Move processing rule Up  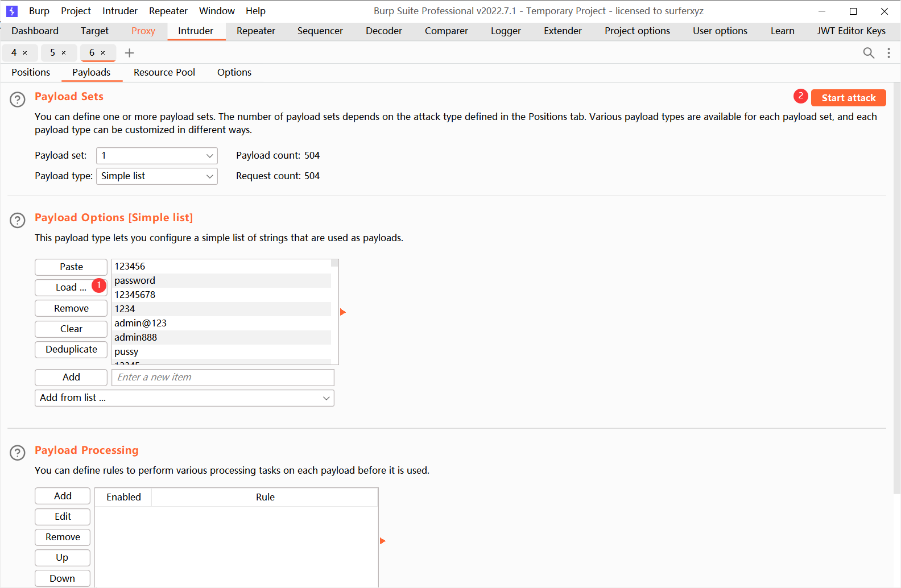63,558
